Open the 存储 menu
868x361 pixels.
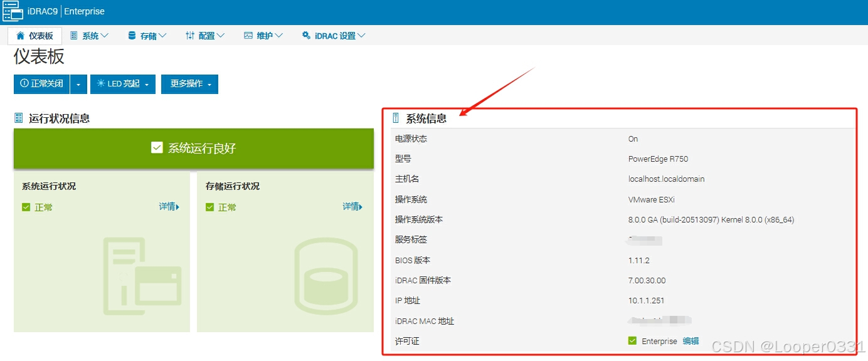(x=147, y=36)
